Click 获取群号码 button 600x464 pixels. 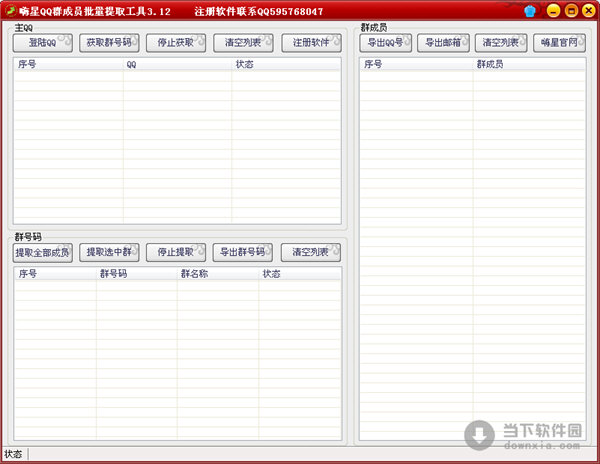pos(109,43)
